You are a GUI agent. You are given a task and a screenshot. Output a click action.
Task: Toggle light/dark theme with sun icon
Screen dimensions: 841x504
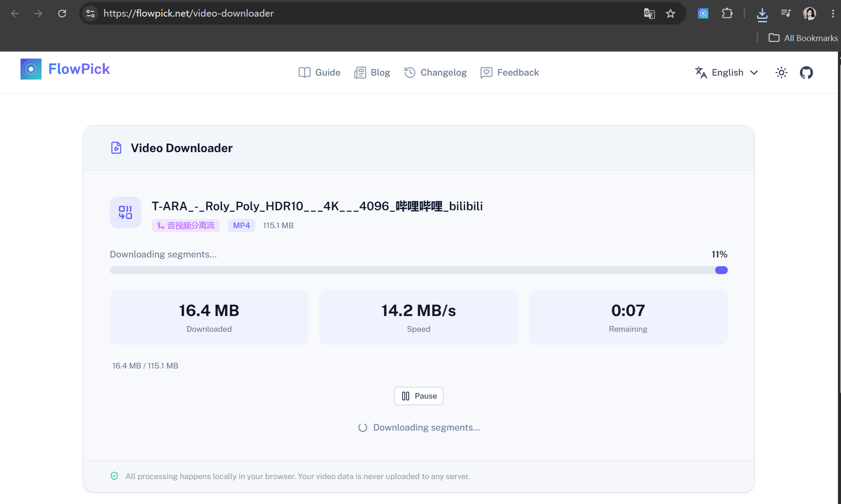[x=782, y=73]
